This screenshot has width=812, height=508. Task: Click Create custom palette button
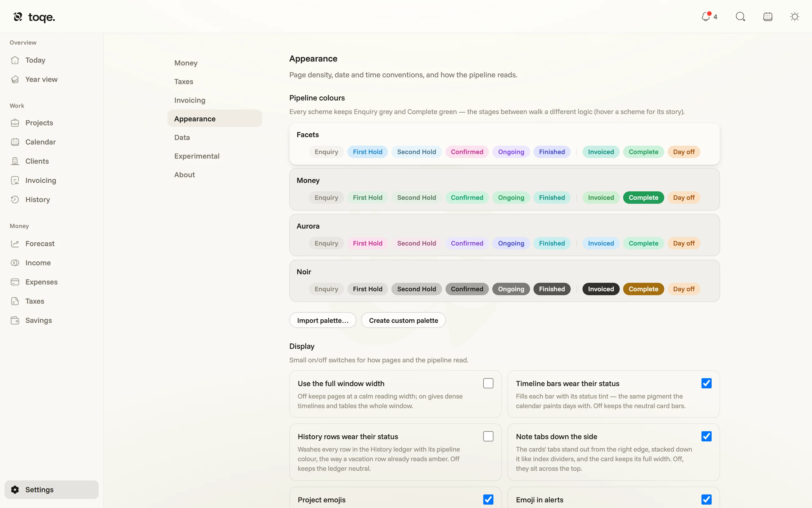point(403,320)
